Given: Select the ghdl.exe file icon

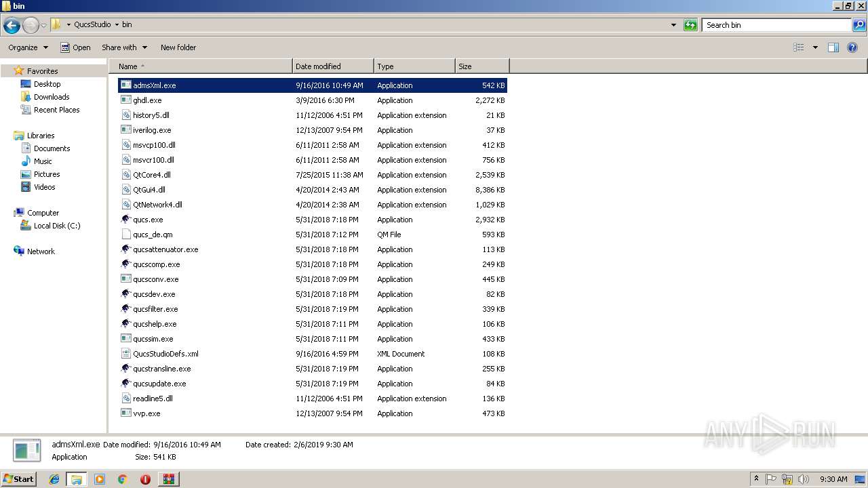Looking at the screenshot, I should tap(125, 100).
